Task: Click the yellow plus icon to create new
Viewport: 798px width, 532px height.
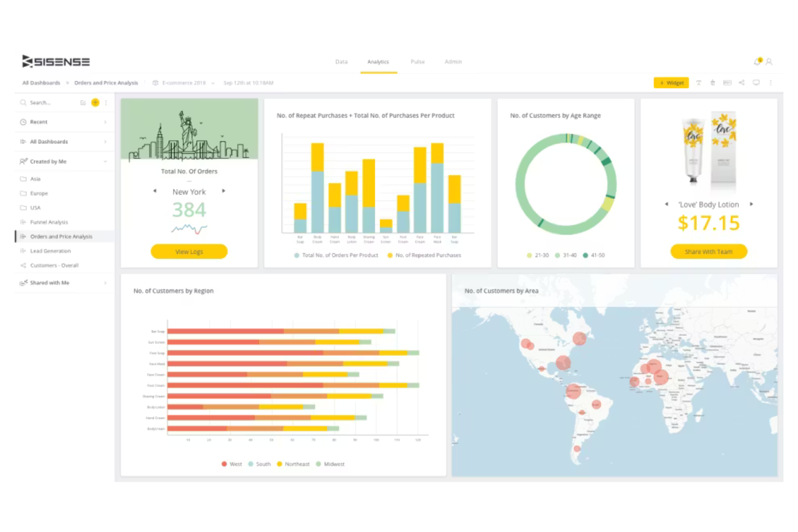Action: tap(95, 102)
